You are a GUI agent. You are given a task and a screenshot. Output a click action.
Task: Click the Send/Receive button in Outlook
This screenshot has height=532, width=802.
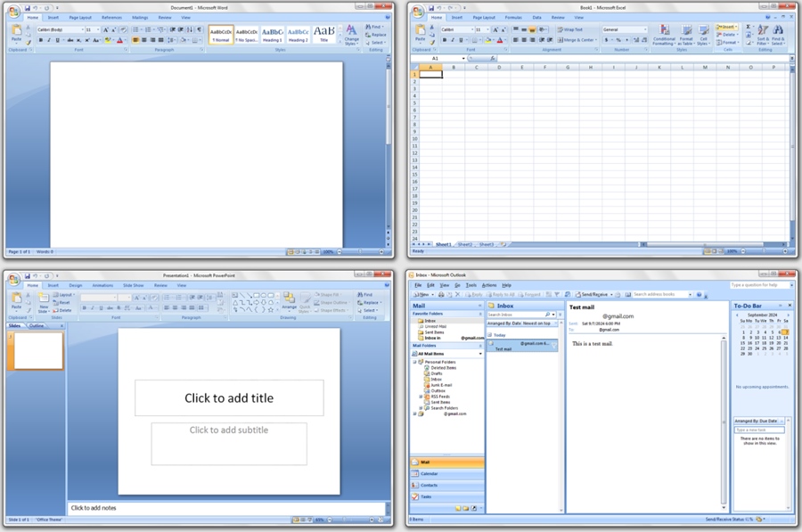(x=592, y=294)
